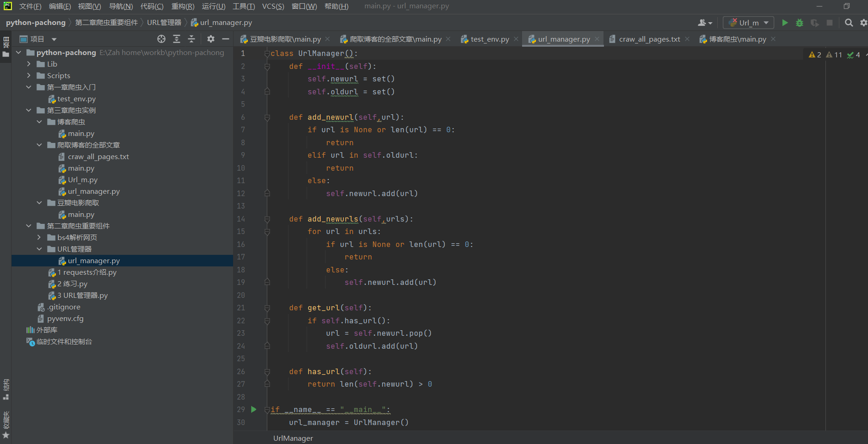The width and height of the screenshot is (868, 444).
Task: Select Url_m.py in project tree
Action: [83, 180]
